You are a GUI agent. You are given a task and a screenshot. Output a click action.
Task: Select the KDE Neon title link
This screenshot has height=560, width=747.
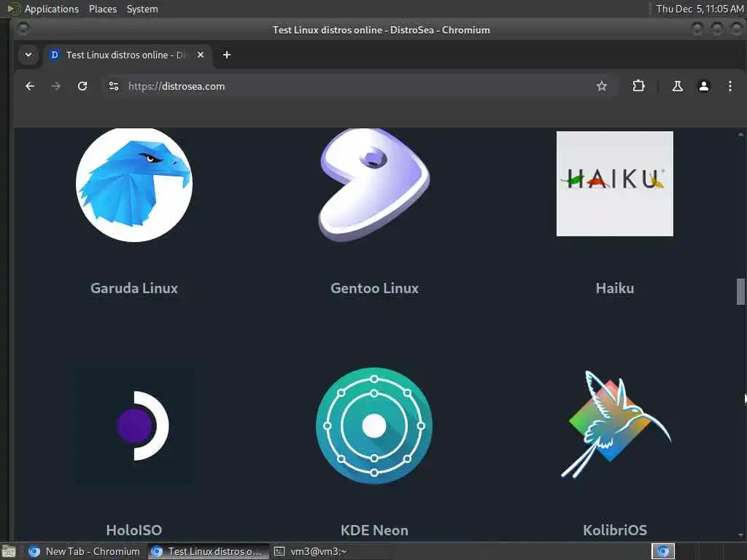374,530
